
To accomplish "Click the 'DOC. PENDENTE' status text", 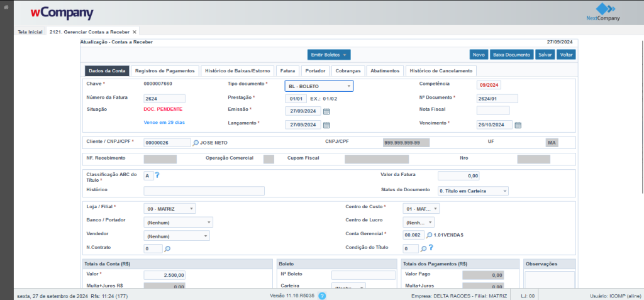I will click(163, 109).
